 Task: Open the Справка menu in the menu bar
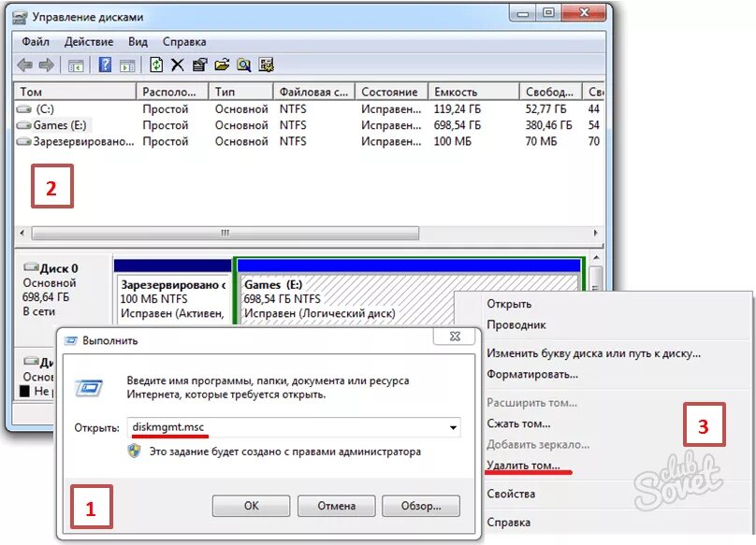tap(184, 42)
